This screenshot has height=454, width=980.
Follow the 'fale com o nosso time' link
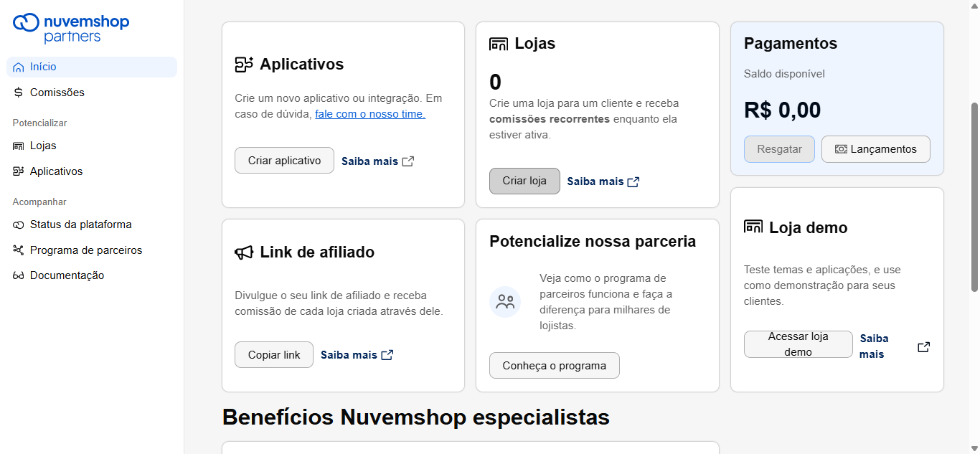pos(370,114)
